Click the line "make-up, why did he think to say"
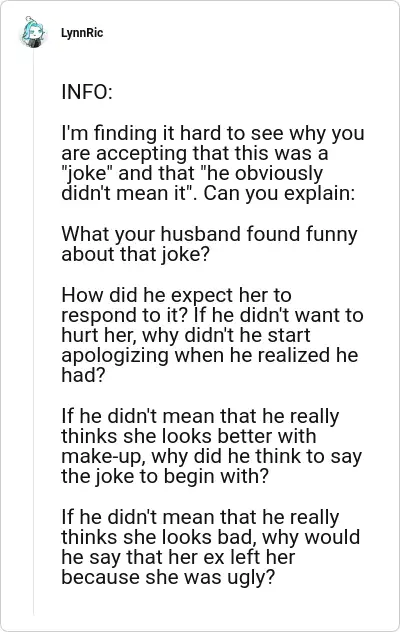This screenshot has height=632, width=400. [212, 456]
